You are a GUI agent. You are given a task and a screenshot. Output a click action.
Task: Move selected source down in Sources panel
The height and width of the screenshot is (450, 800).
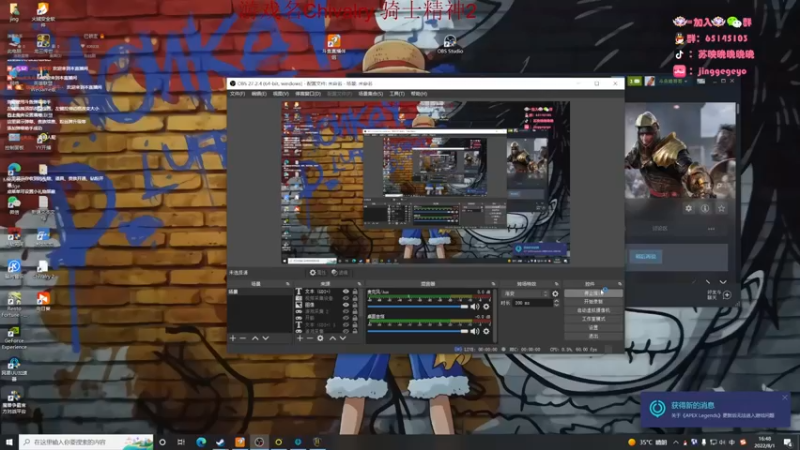343,338
